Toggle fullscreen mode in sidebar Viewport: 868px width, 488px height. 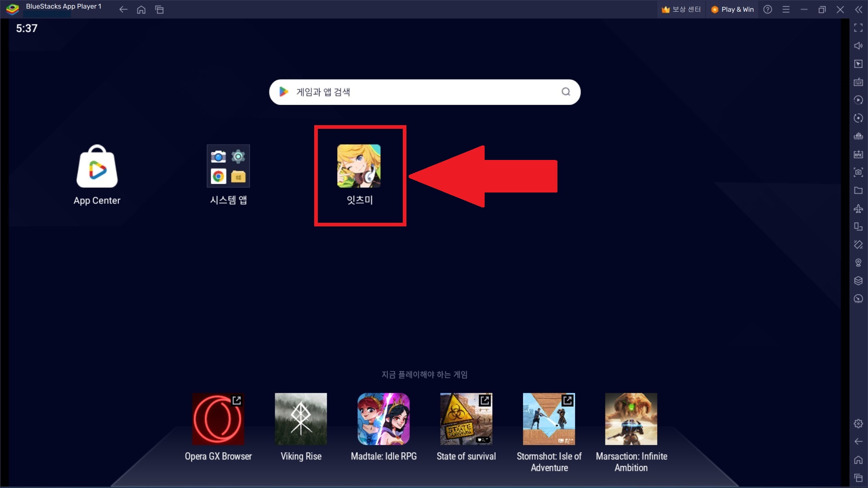[859, 28]
